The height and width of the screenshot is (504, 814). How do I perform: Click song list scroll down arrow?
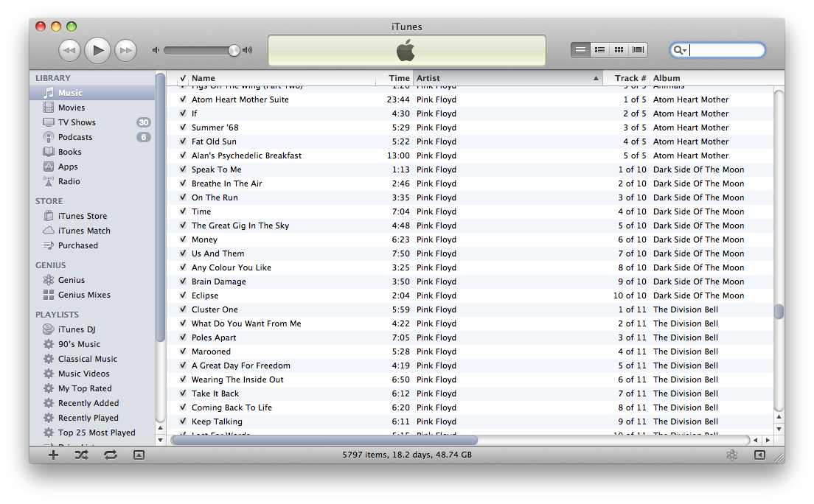tap(779, 430)
